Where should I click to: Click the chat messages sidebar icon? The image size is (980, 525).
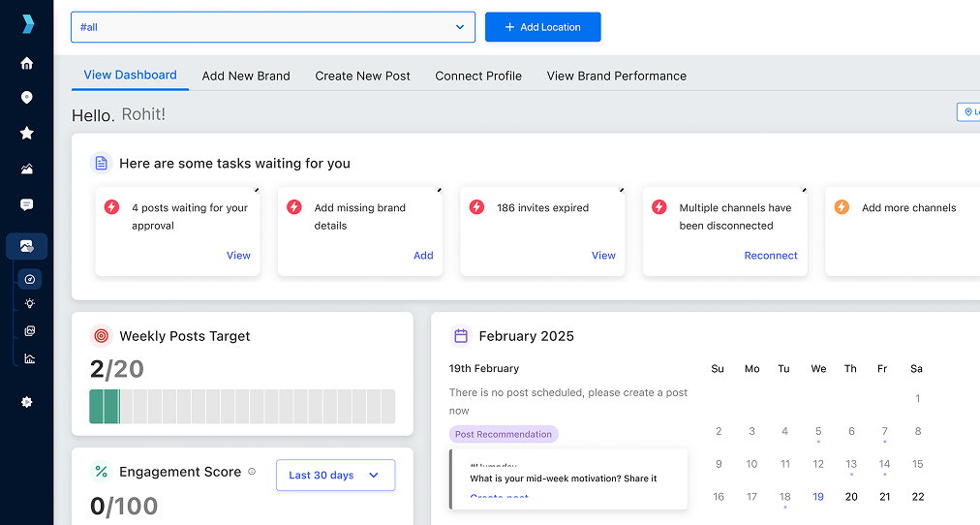pos(27,204)
